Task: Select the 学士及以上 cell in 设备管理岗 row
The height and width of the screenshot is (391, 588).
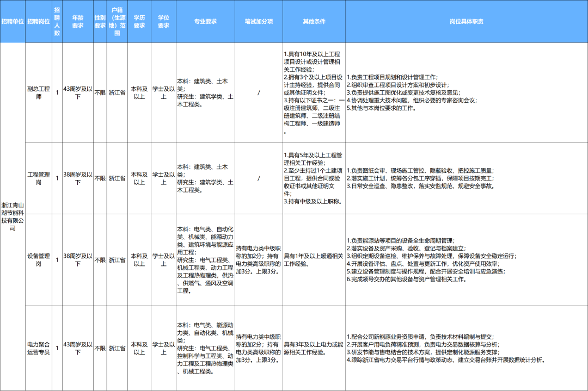Action: pyautogui.click(x=163, y=260)
